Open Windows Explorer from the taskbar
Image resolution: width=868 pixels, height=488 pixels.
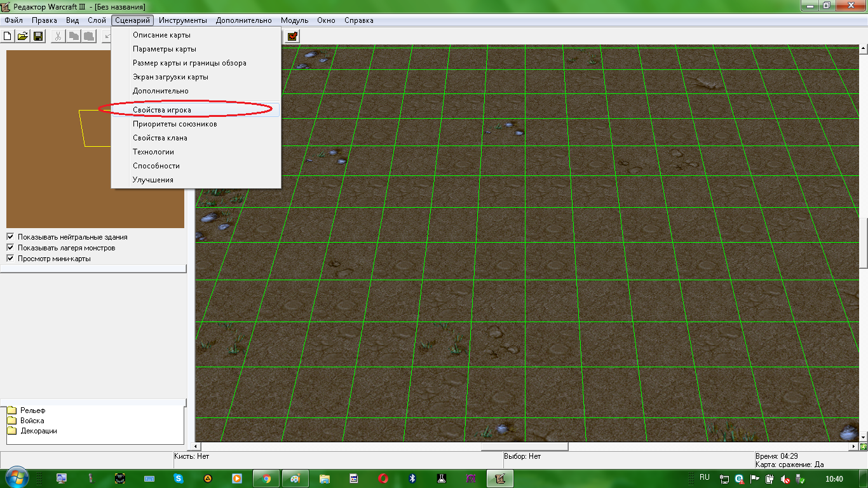click(325, 478)
